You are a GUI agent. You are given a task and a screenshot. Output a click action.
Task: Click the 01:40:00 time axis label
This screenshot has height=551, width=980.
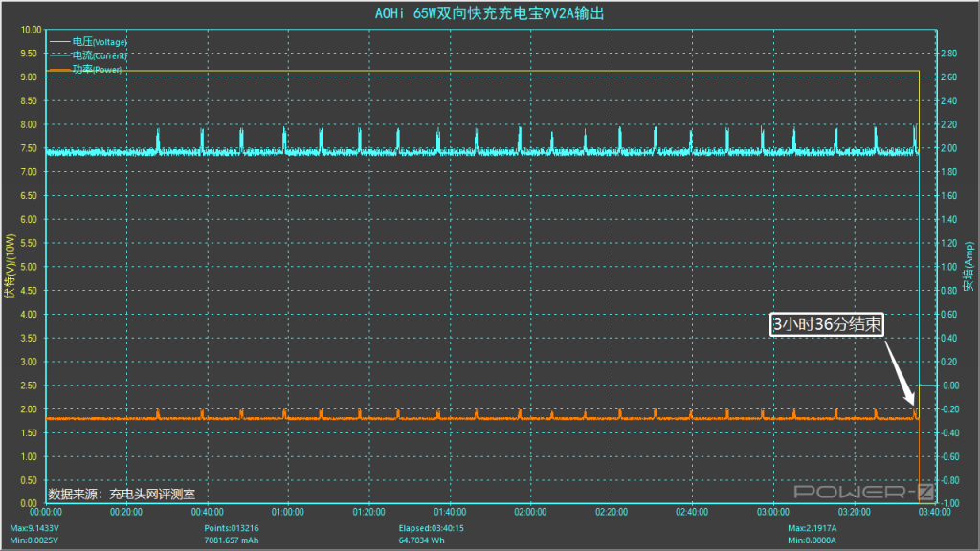click(450, 512)
